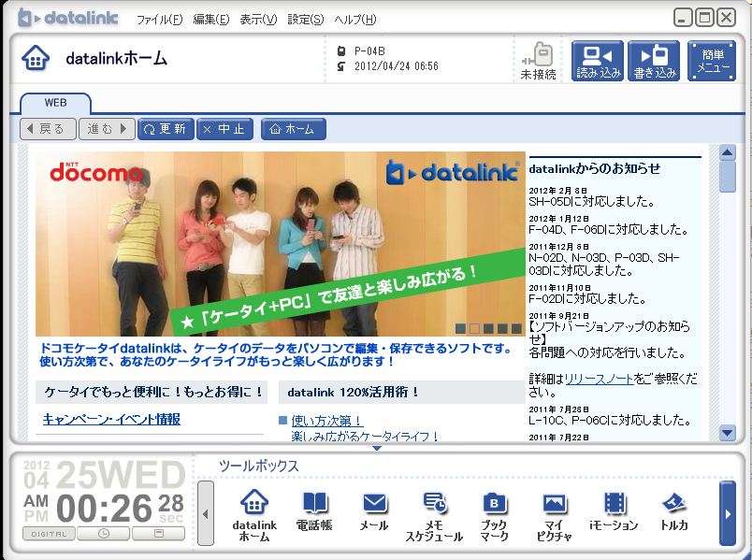Click the highlighted orange banner slide indicator

(475, 328)
